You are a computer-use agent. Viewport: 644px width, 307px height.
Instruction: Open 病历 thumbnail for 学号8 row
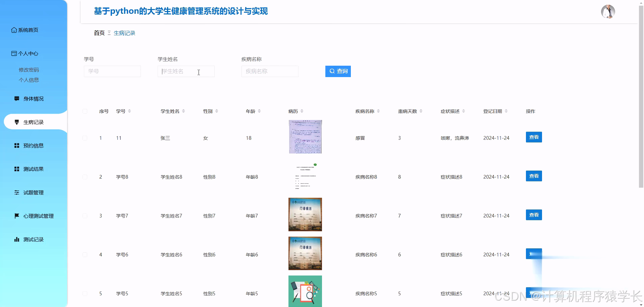coord(305,176)
